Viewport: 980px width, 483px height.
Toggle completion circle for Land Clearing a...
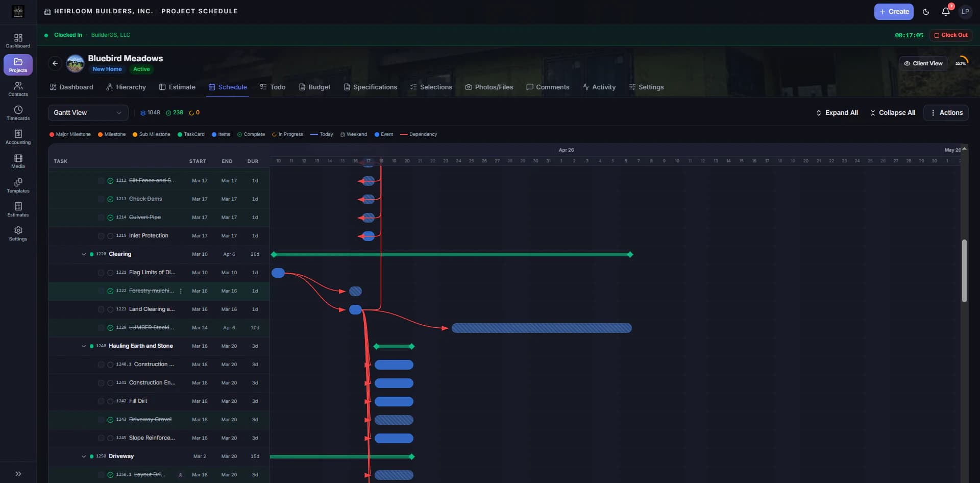(x=110, y=309)
